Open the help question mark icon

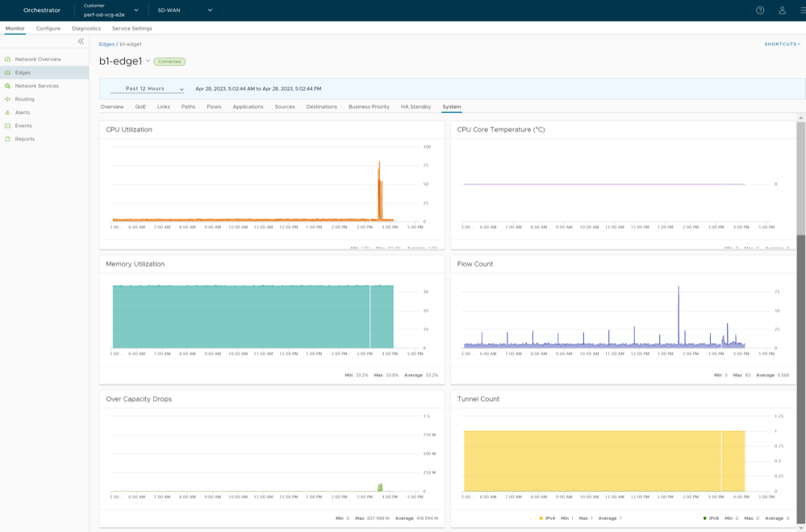point(760,10)
